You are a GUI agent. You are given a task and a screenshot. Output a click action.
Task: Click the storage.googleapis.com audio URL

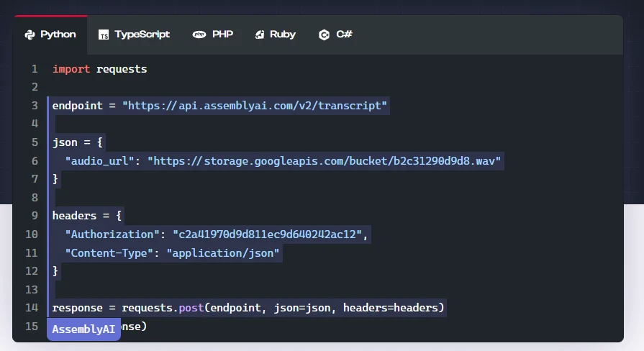324,160
